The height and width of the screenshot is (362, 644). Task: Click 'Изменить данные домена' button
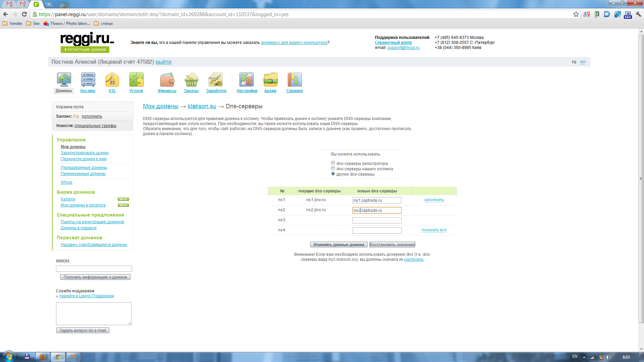(x=339, y=245)
